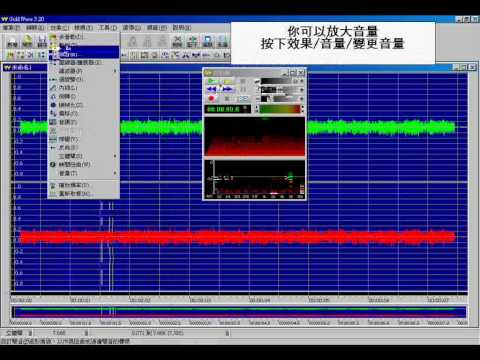Click the time ruler under the sound window

point(239,300)
